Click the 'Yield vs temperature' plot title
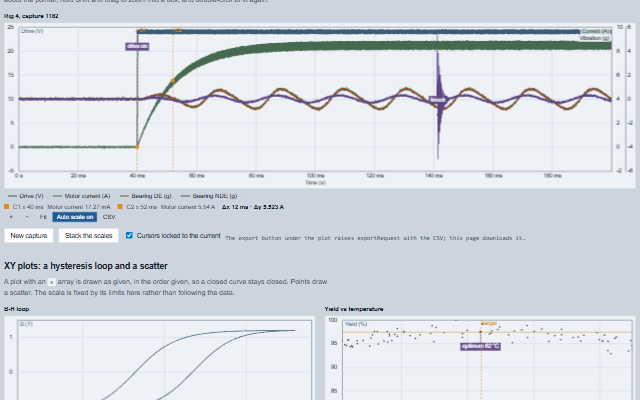640x400 pixels. [x=354, y=309]
